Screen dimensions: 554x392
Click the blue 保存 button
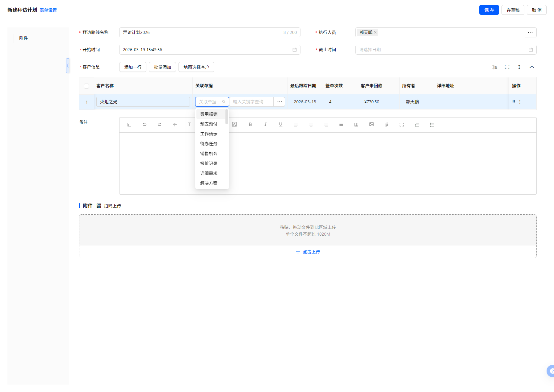[489, 10]
